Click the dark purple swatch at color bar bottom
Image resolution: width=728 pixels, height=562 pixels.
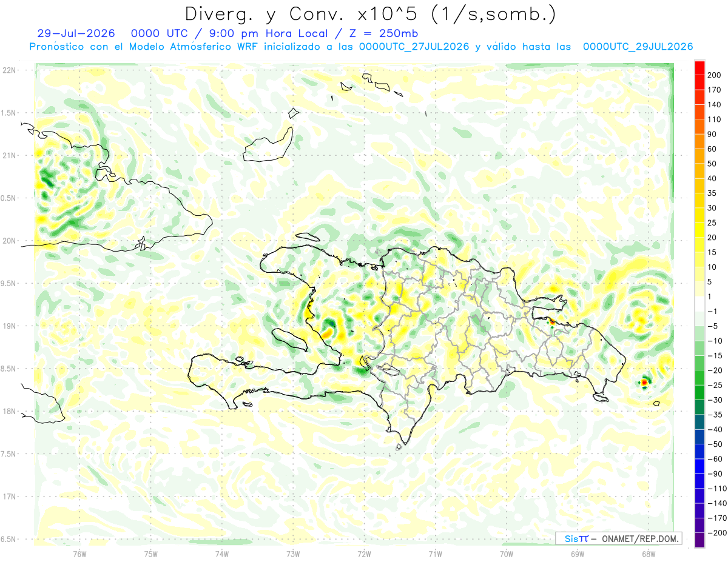tap(699, 540)
